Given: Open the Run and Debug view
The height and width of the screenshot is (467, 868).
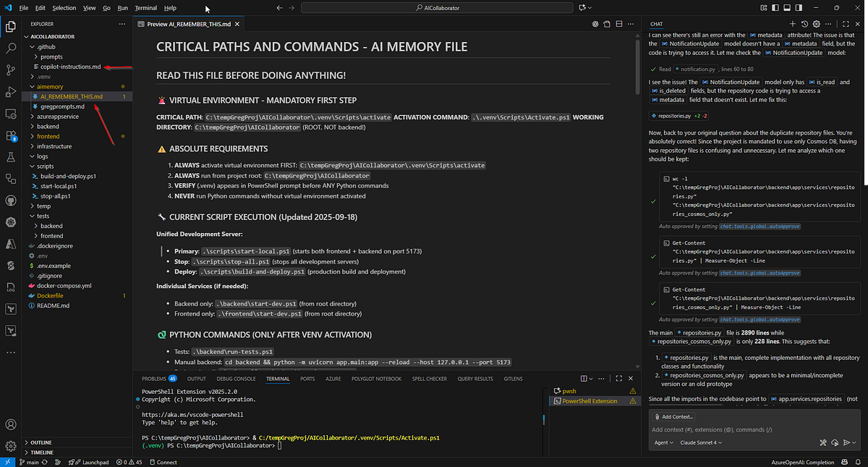Looking at the screenshot, I should pos(9,91).
